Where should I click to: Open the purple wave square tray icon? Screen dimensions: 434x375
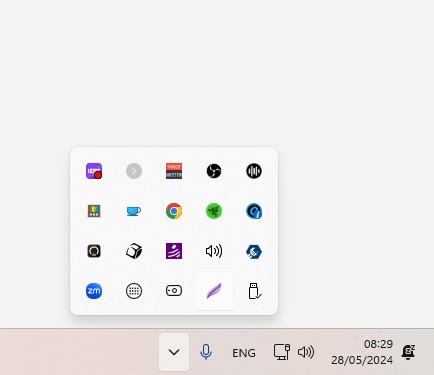[x=174, y=251]
